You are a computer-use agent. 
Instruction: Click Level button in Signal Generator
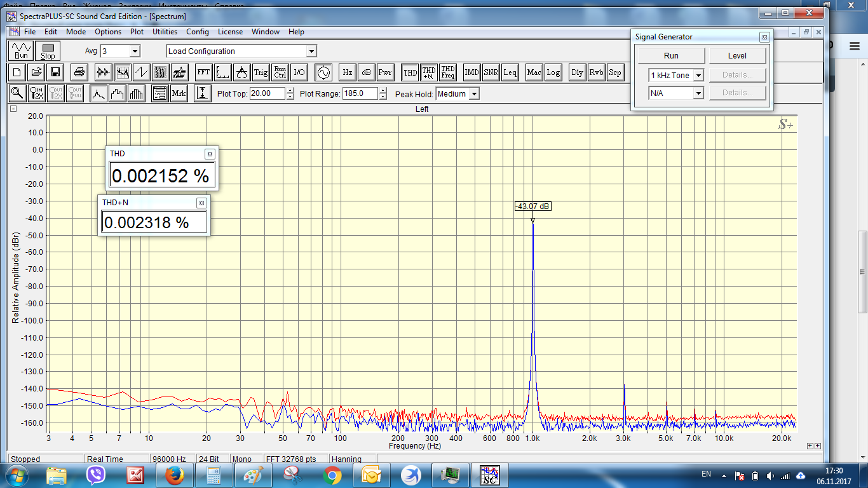737,56
